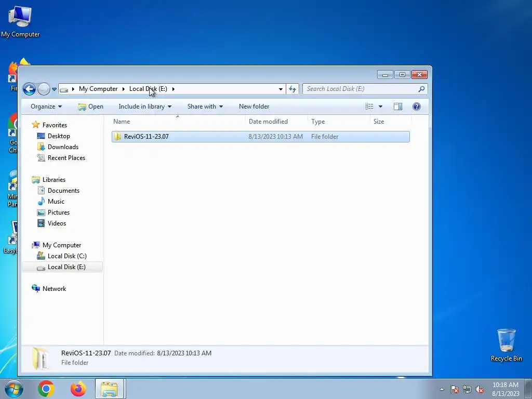Launch Google Chrome from the taskbar
This screenshot has width=532, height=399.
[46, 389]
